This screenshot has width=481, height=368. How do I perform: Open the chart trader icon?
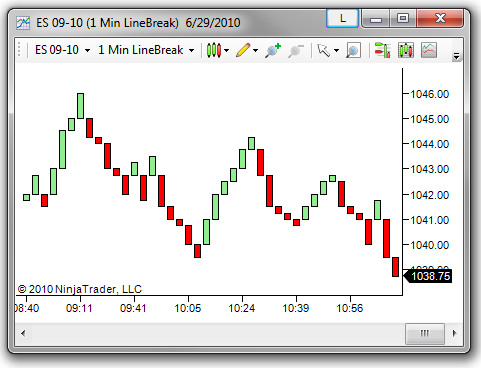click(x=383, y=50)
